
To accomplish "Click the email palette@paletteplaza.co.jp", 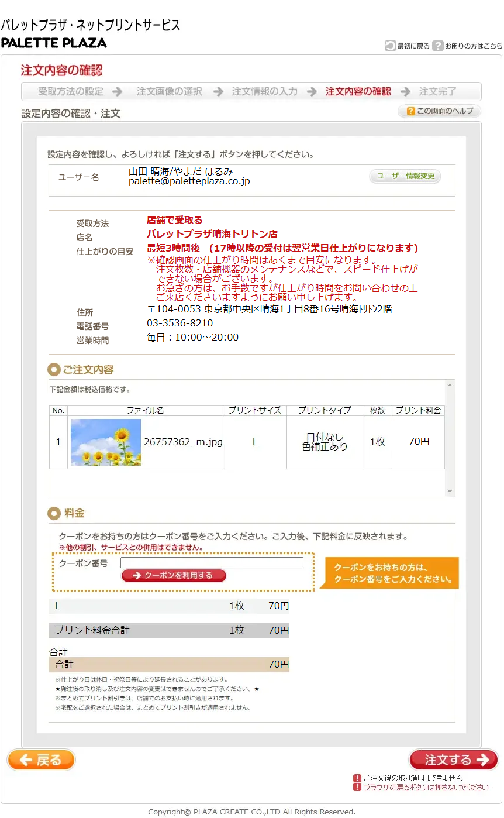I will [189, 181].
